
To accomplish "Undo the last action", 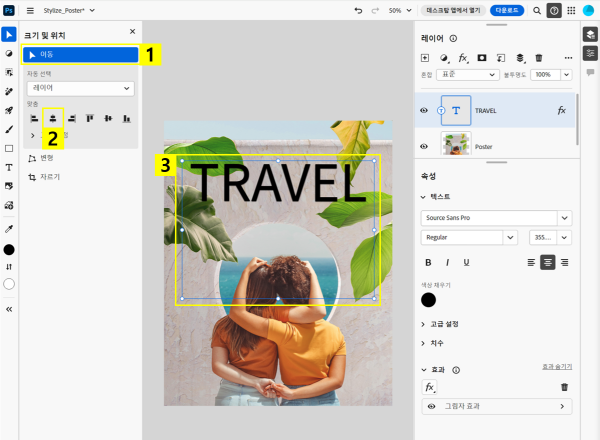I will [358, 11].
